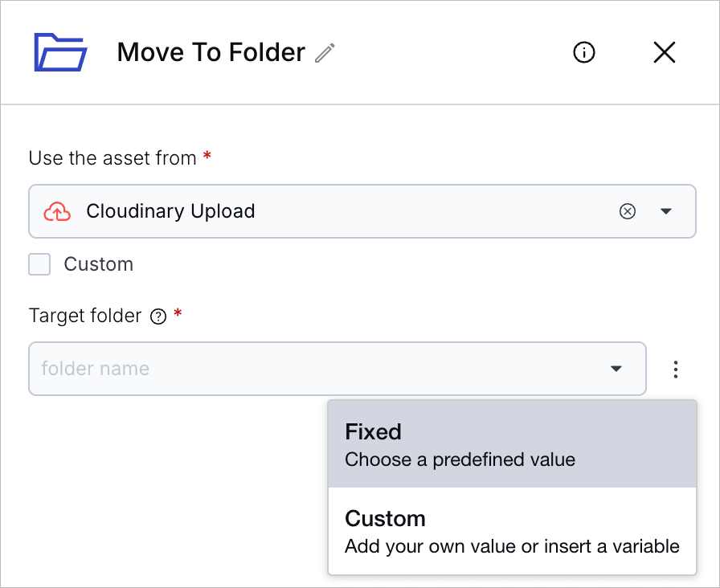The width and height of the screenshot is (720, 588).
Task: Close the Move To Folder panel
Action: point(664,52)
